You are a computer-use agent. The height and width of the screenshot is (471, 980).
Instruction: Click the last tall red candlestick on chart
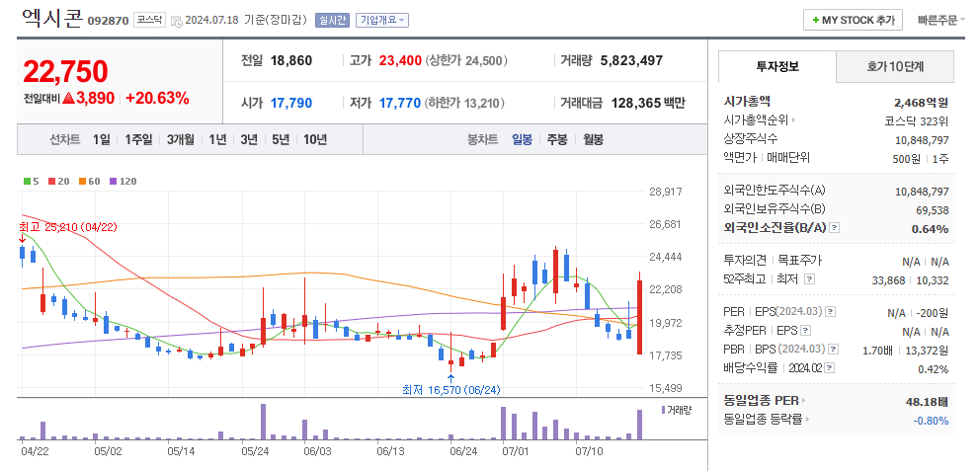tap(639, 317)
